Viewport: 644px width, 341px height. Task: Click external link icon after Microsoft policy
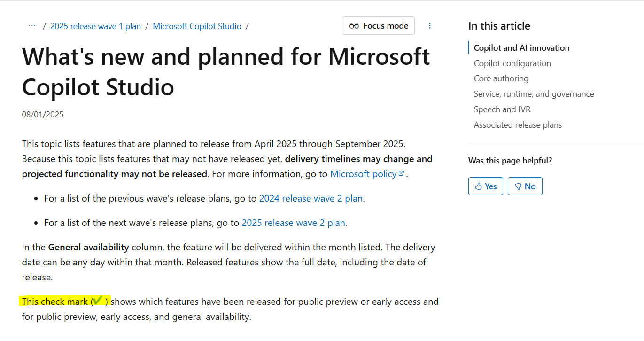point(402,173)
